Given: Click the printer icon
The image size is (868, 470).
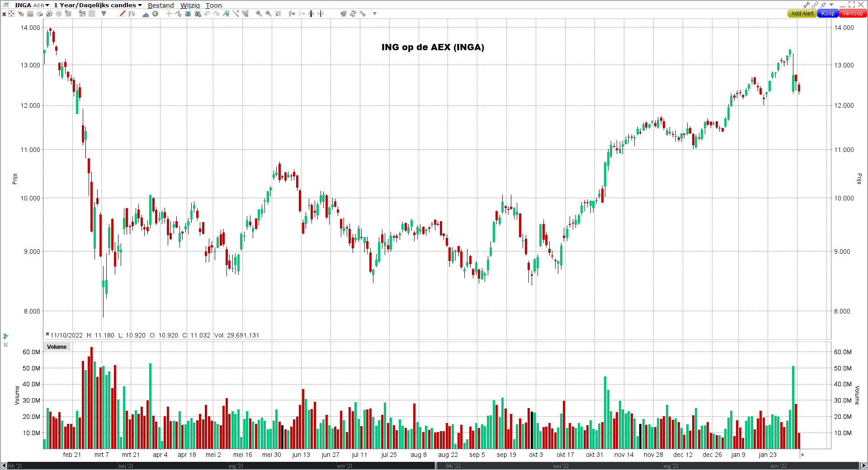Looking at the screenshot, I should [40, 14].
